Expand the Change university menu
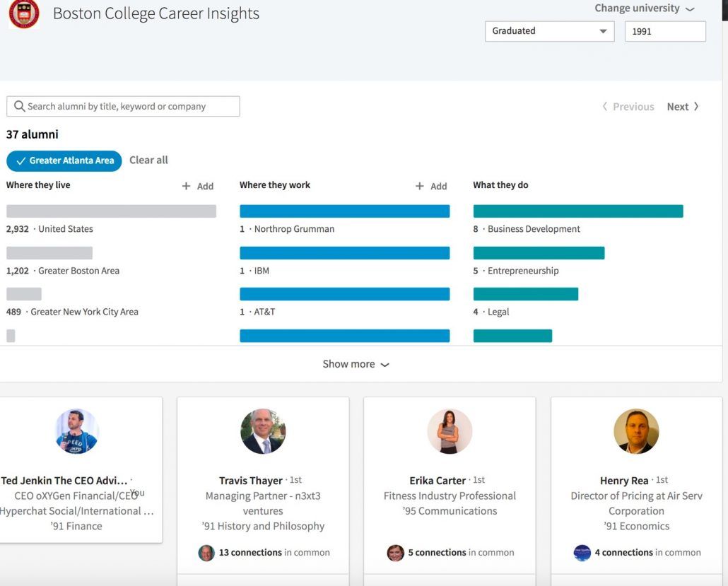The image size is (728, 586). [645, 8]
